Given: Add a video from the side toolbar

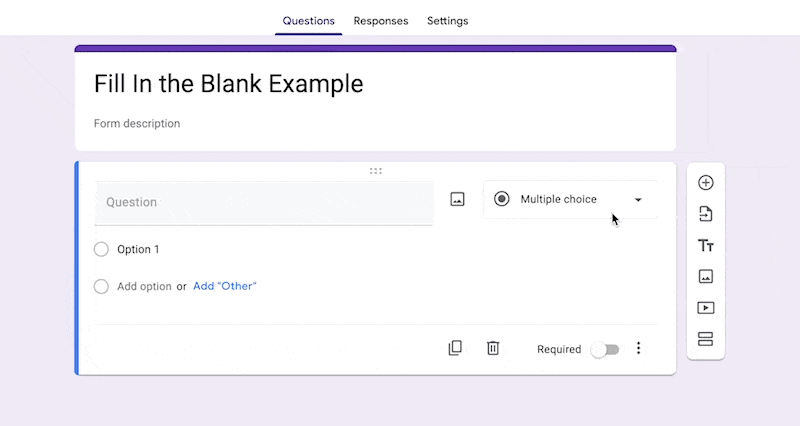Looking at the screenshot, I should click(x=706, y=308).
